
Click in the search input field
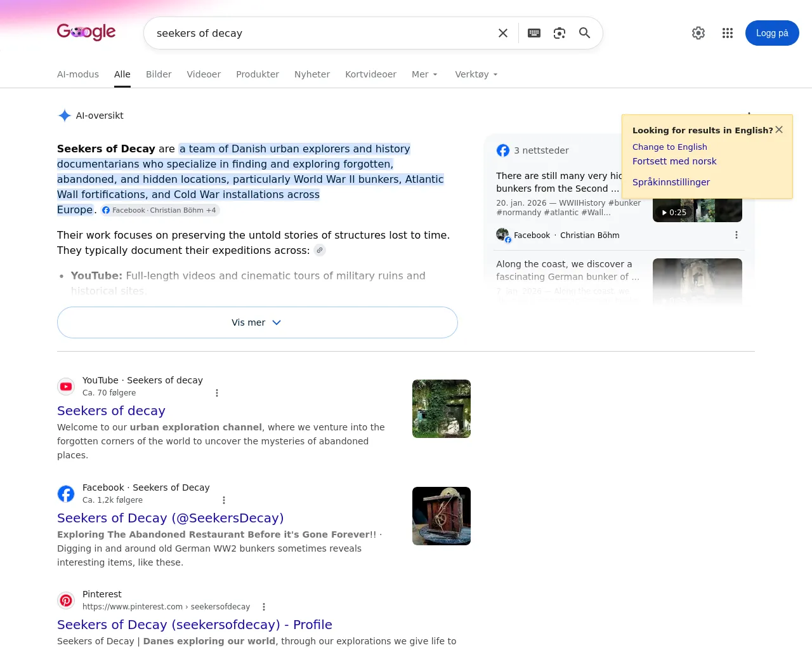320,33
